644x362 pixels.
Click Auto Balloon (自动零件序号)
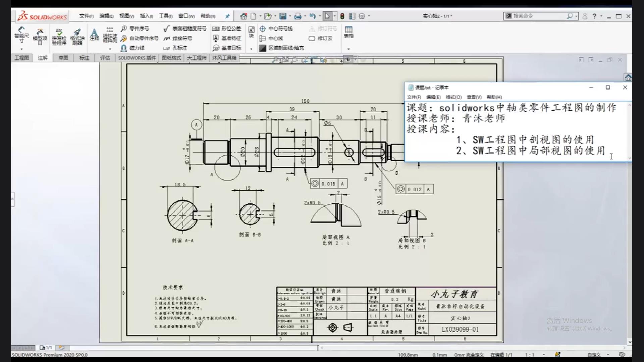click(140, 38)
